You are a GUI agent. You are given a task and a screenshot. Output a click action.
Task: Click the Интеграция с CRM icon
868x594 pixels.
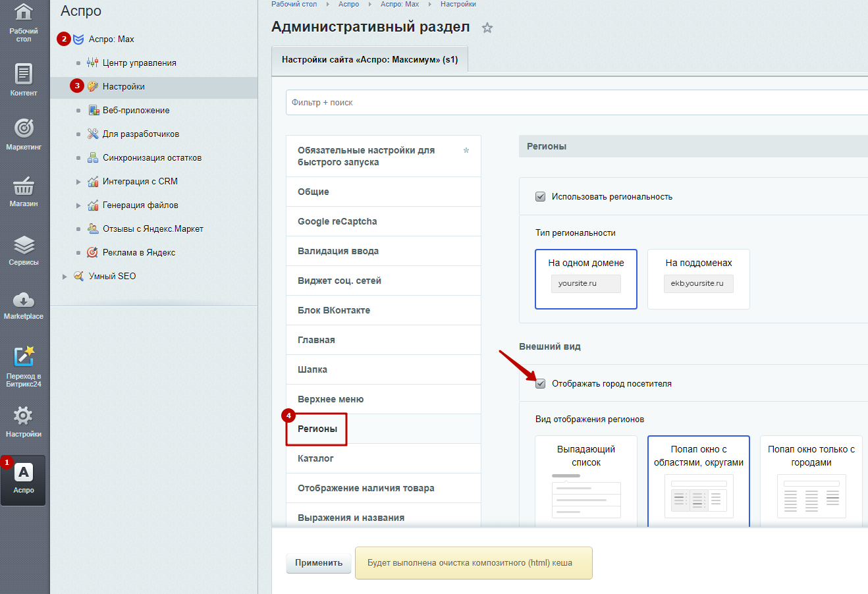point(93,182)
